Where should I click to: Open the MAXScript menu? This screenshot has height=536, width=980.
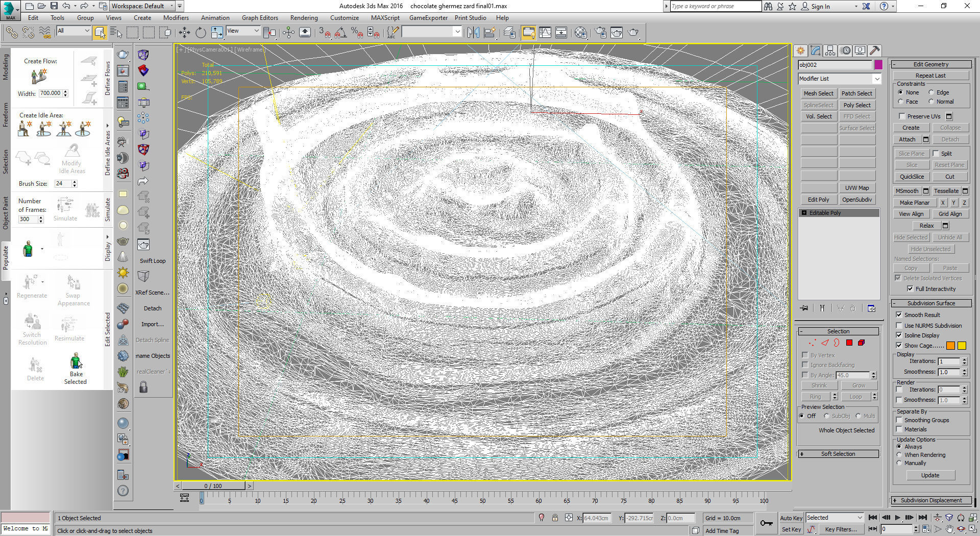[x=385, y=18]
